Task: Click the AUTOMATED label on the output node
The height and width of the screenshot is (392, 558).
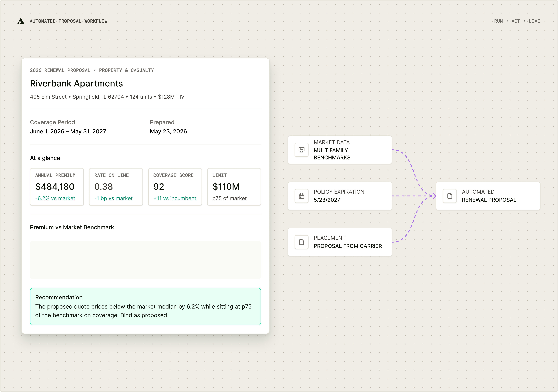Action: coord(478,192)
